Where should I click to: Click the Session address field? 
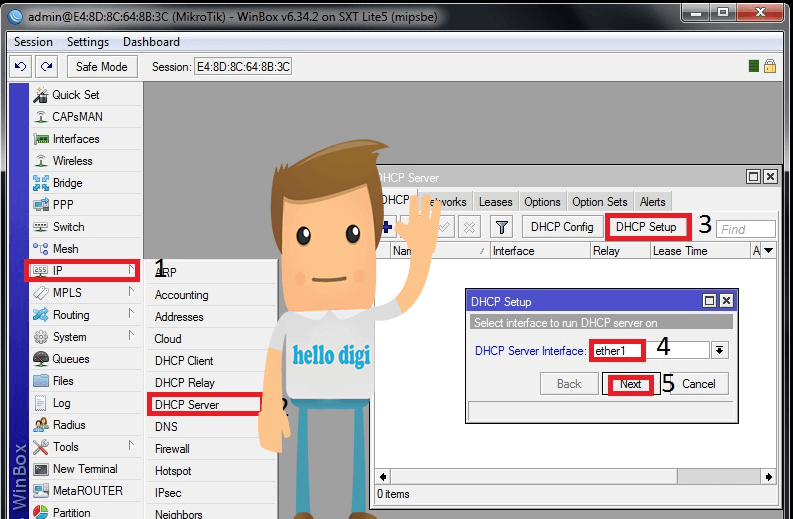tap(243, 67)
